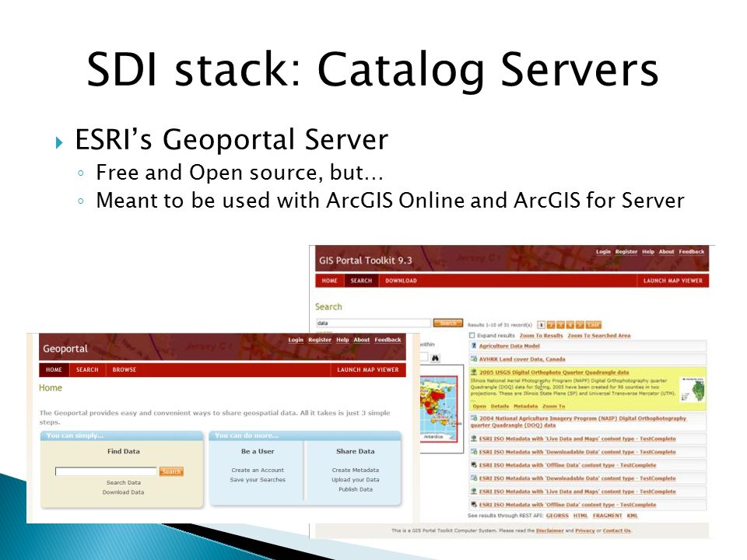Screen dimensions: 747x560
Task: Click Help in the GIS Portal Toolkit header
Action: (648, 252)
